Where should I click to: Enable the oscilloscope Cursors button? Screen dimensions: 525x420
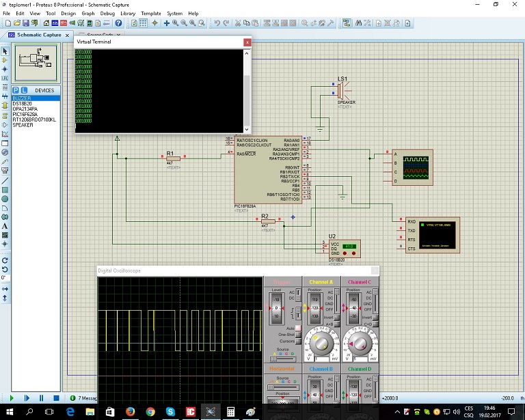pos(297,341)
